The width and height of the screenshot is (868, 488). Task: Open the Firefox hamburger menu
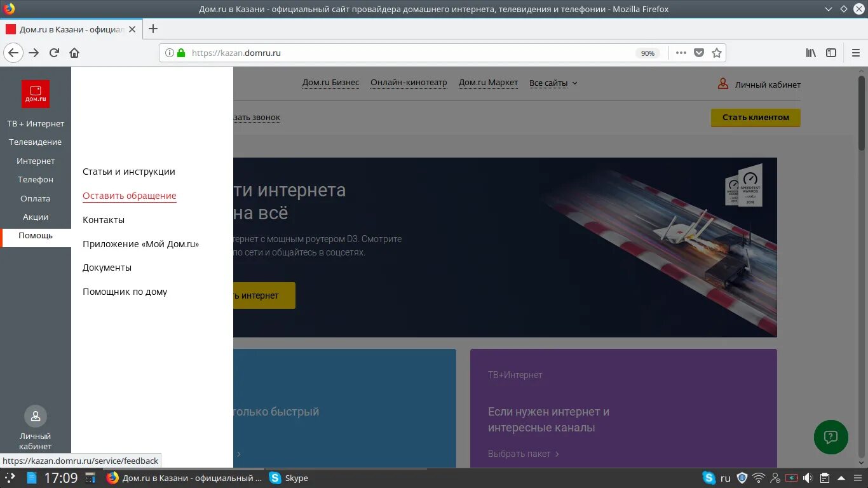pos(855,53)
